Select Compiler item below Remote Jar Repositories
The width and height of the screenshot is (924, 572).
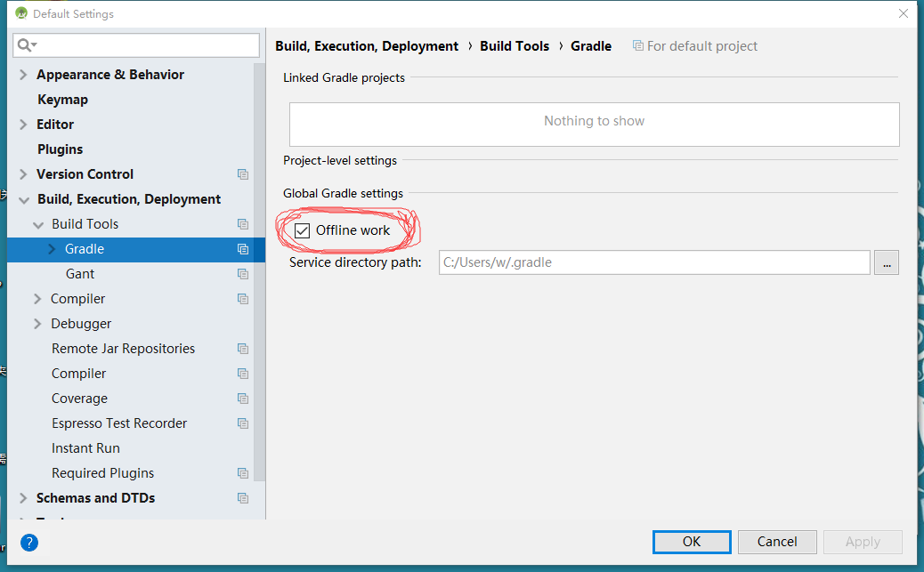78,374
